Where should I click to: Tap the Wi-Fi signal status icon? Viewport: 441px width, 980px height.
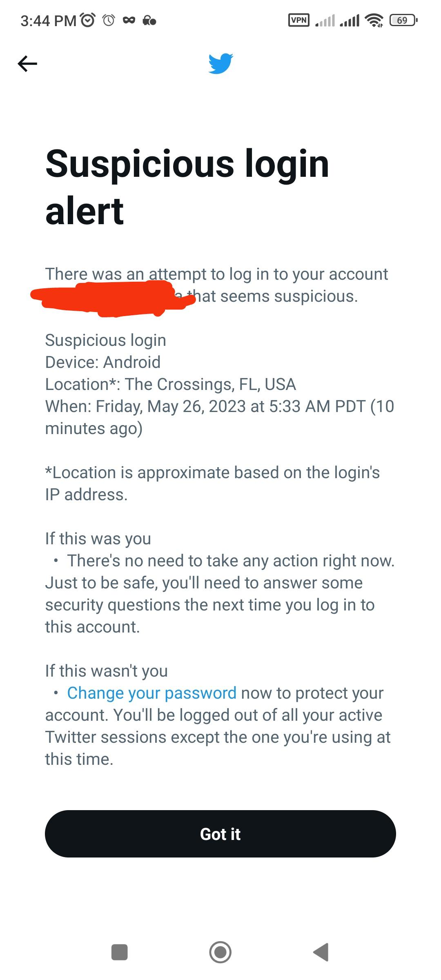374,20
